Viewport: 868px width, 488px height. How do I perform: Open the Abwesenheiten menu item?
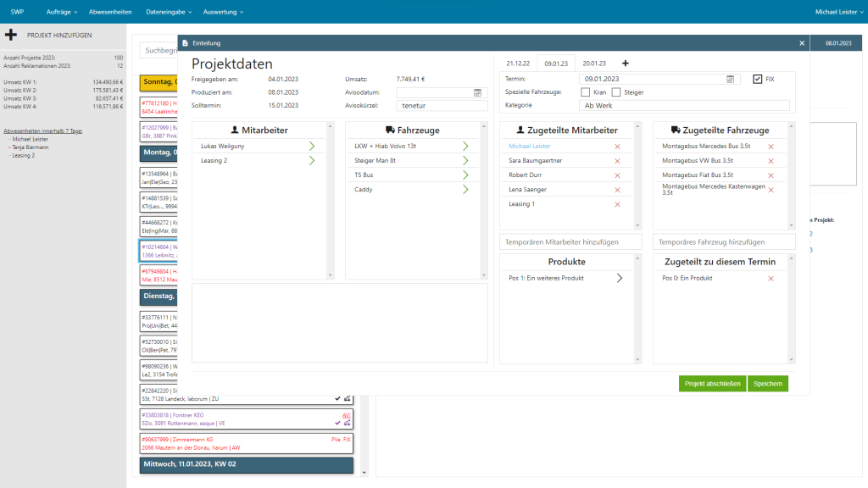pyautogui.click(x=110, y=12)
